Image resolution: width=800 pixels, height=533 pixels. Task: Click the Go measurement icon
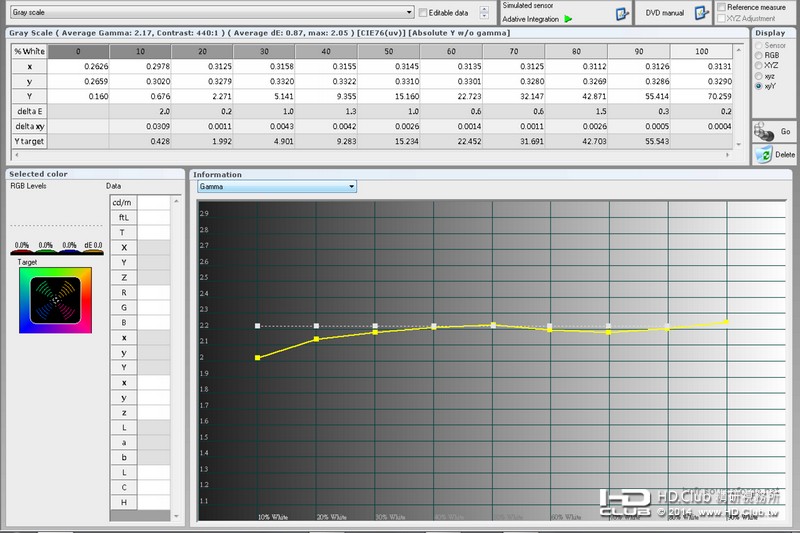tap(764, 132)
